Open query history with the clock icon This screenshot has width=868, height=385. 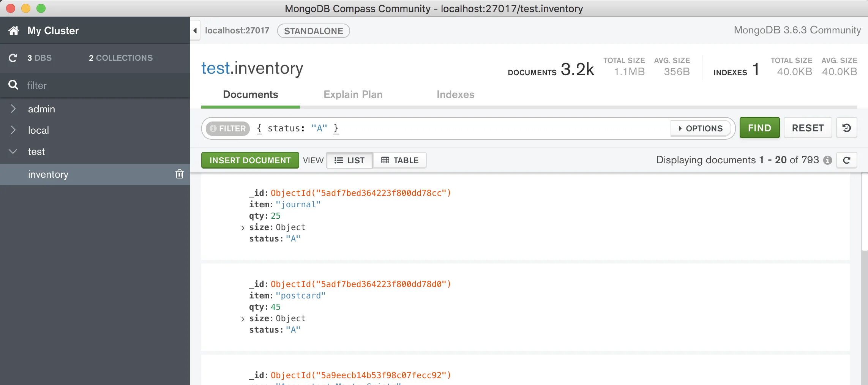click(847, 128)
